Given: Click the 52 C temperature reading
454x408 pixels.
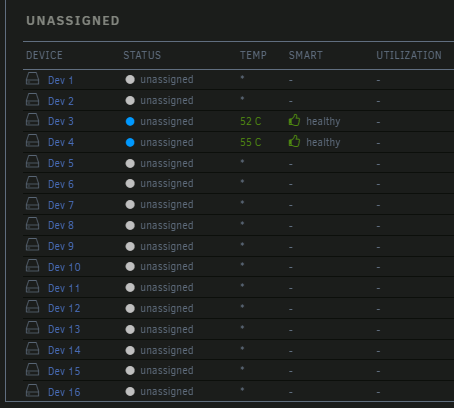Looking at the screenshot, I should coord(251,121).
